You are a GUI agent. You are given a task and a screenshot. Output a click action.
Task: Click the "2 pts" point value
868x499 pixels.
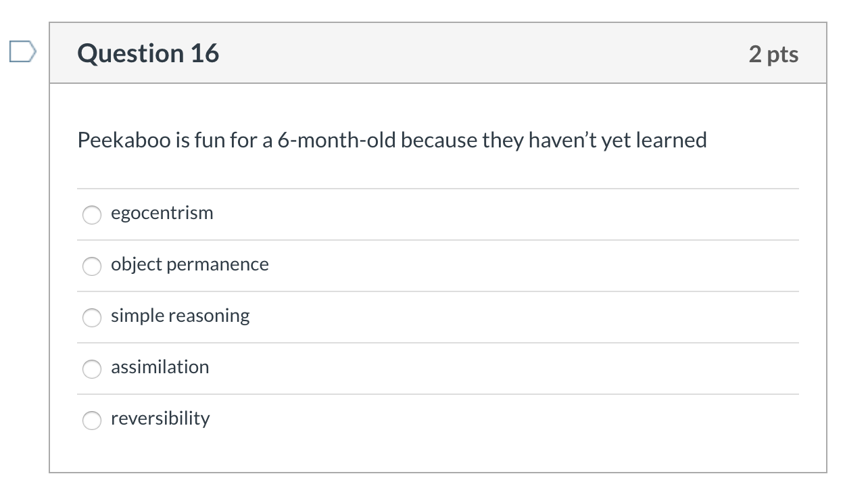tap(773, 54)
